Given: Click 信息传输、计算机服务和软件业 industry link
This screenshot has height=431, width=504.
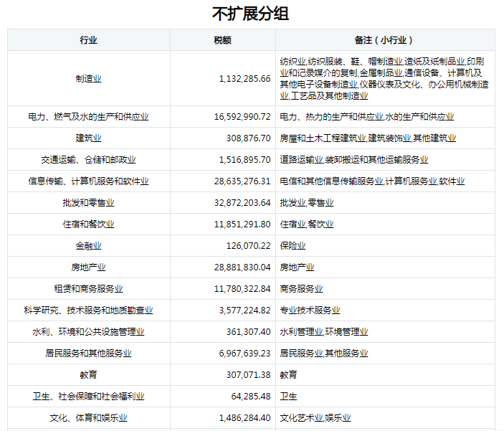Looking at the screenshot, I should tap(88, 181).
